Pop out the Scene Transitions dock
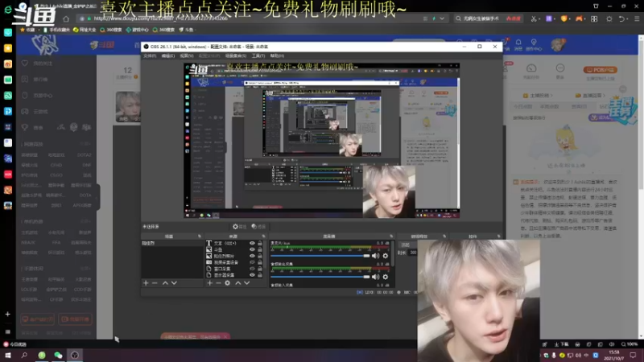644x362 pixels. point(444,237)
